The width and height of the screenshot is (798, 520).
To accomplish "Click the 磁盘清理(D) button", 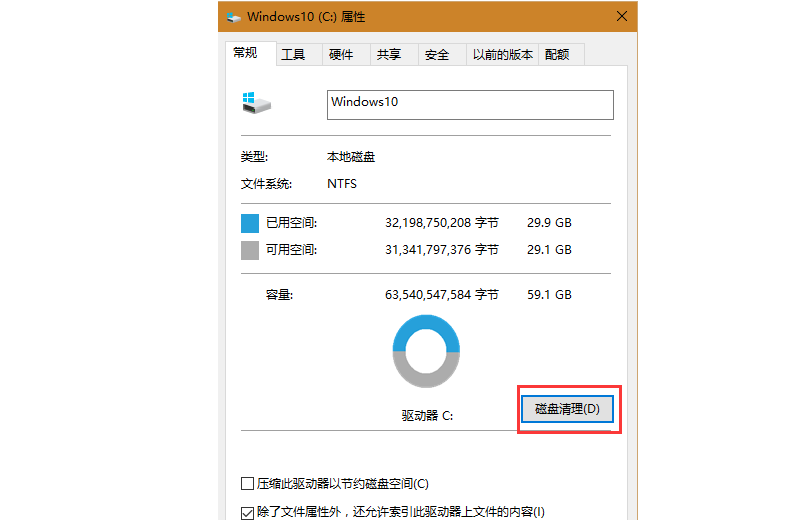I will (567, 409).
